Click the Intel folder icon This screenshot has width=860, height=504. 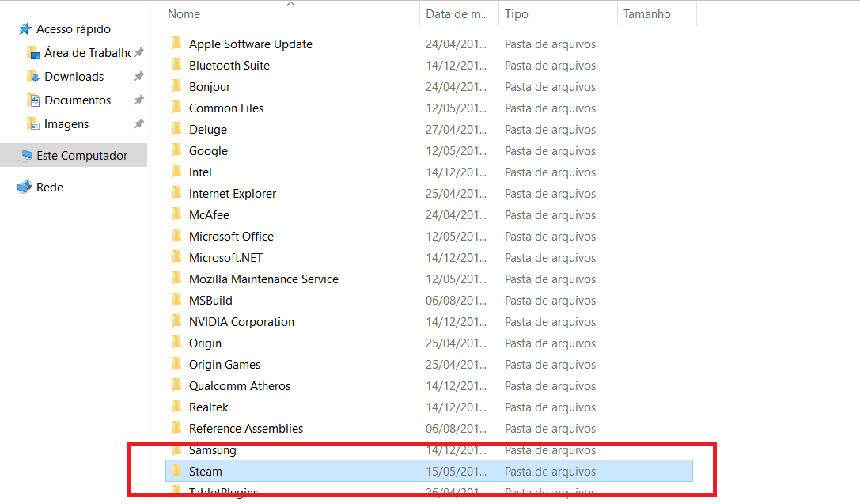pyautogui.click(x=176, y=172)
